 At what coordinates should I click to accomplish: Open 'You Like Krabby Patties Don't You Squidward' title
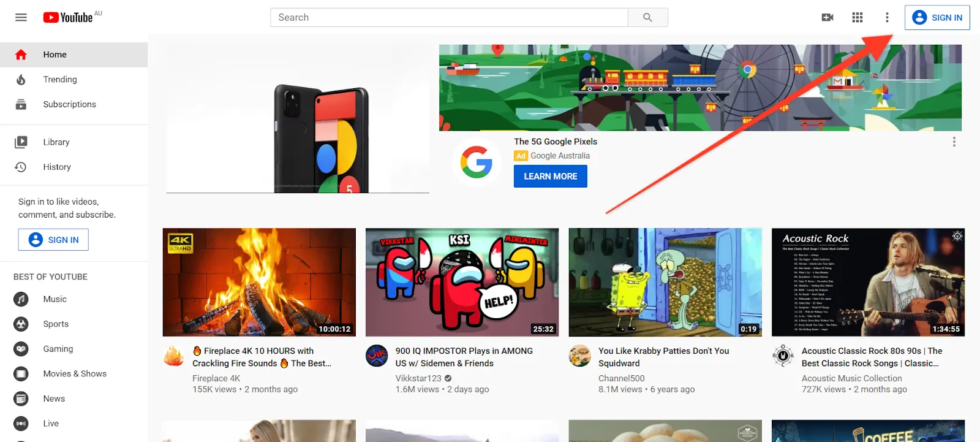[664, 357]
